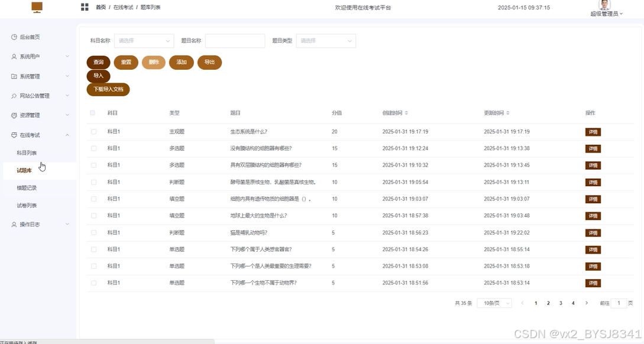Check the row 地球上最大的生物是什么?
The height and width of the screenshot is (344, 644).
point(93,216)
